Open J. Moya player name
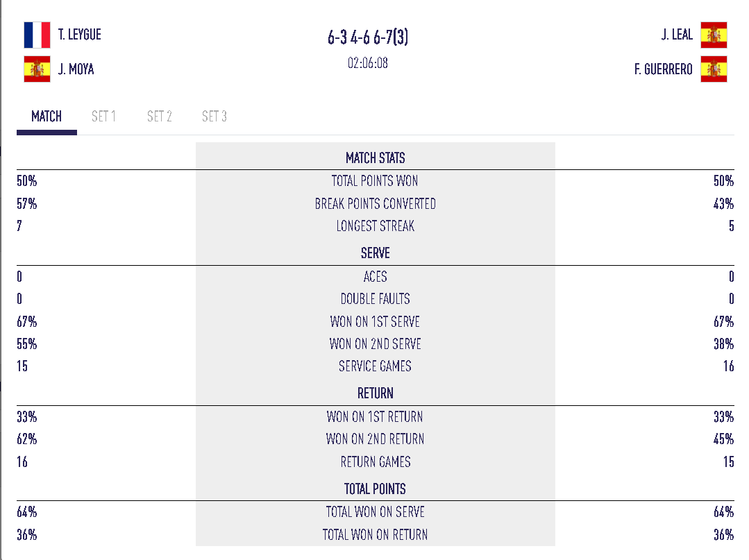The image size is (749, 560). 76,69
